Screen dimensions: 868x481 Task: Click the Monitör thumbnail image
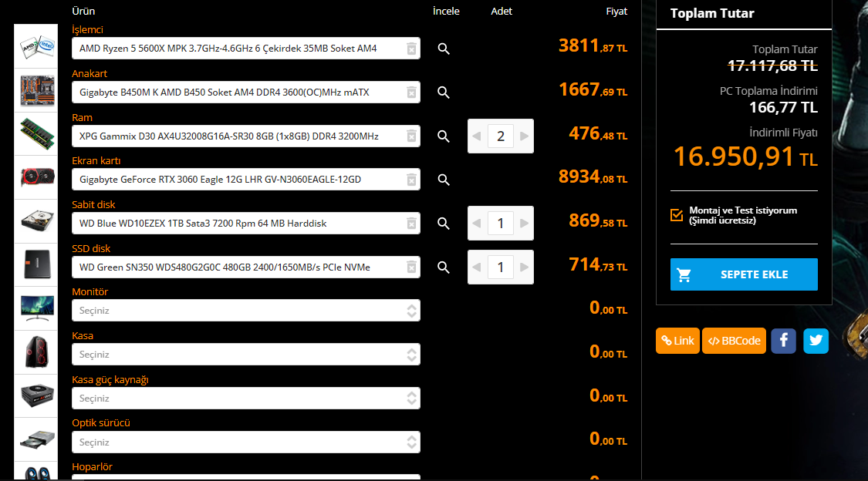tap(36, 308)
